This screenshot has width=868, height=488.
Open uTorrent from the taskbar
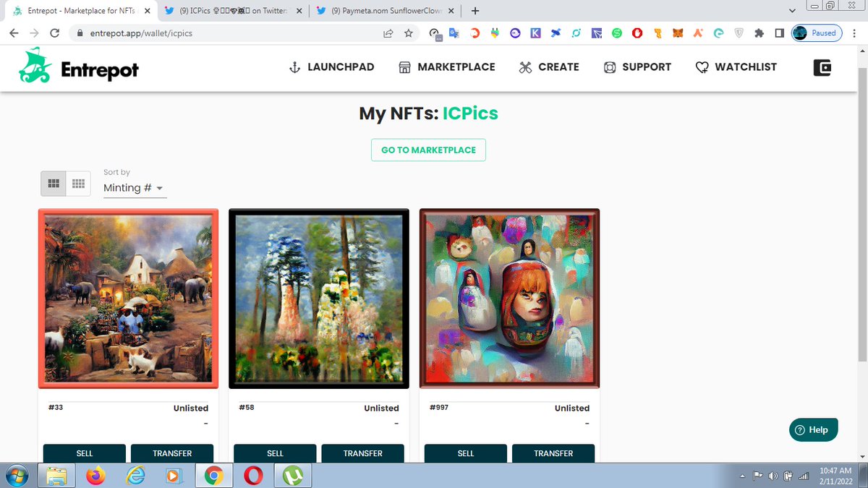pyautogui.click(x=292, y=475)
